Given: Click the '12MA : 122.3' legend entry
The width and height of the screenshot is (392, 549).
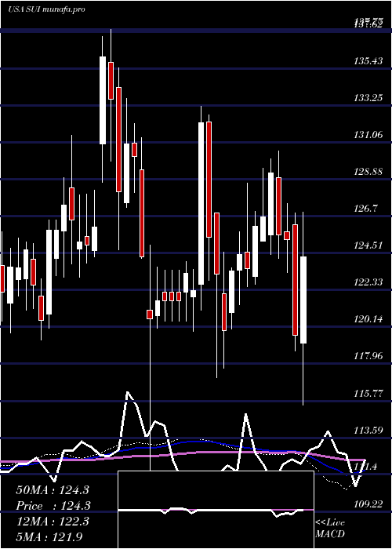Looking at the screenshot, I should [53, 522].
